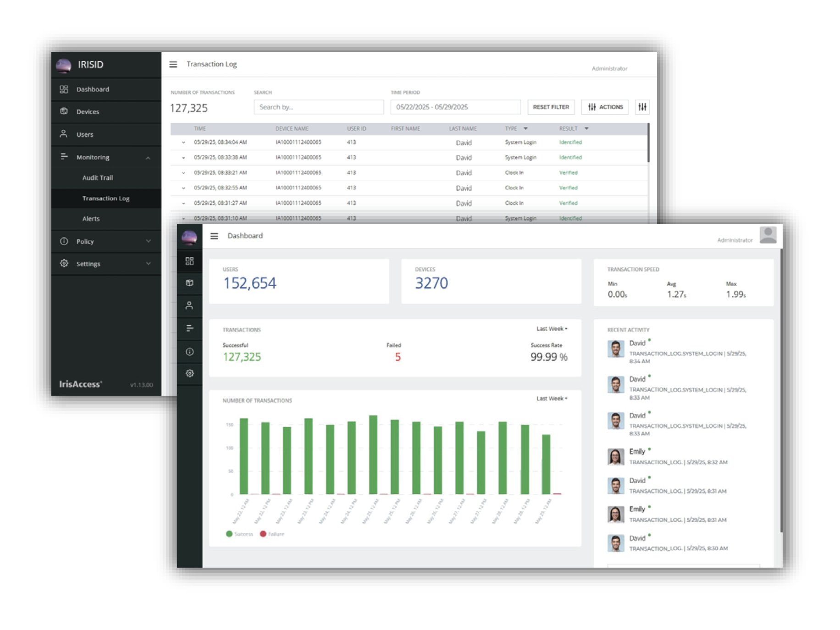840x630 pixels.
Task: Open the Type column filter dropdown
Action: (x=525, y=129)
